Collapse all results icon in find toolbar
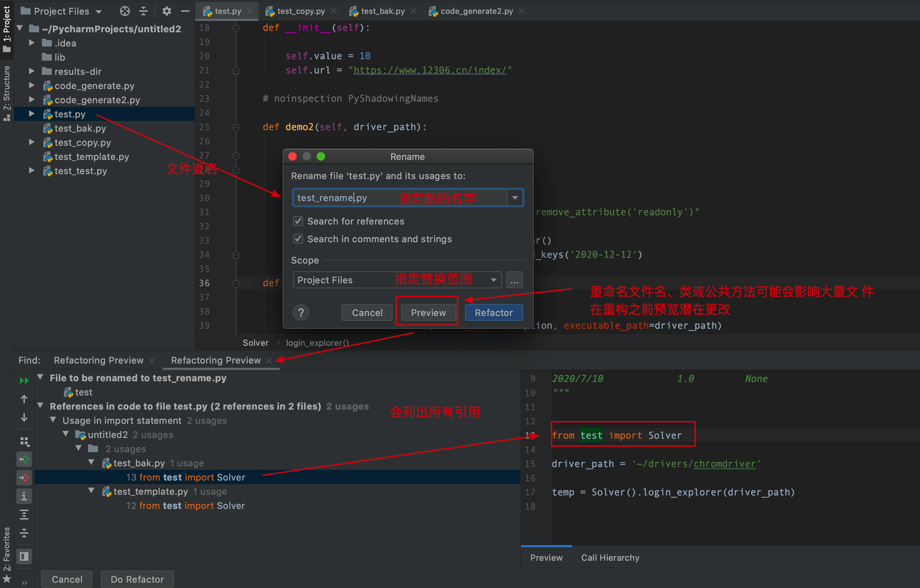The image size is (920, 588). 24,533
